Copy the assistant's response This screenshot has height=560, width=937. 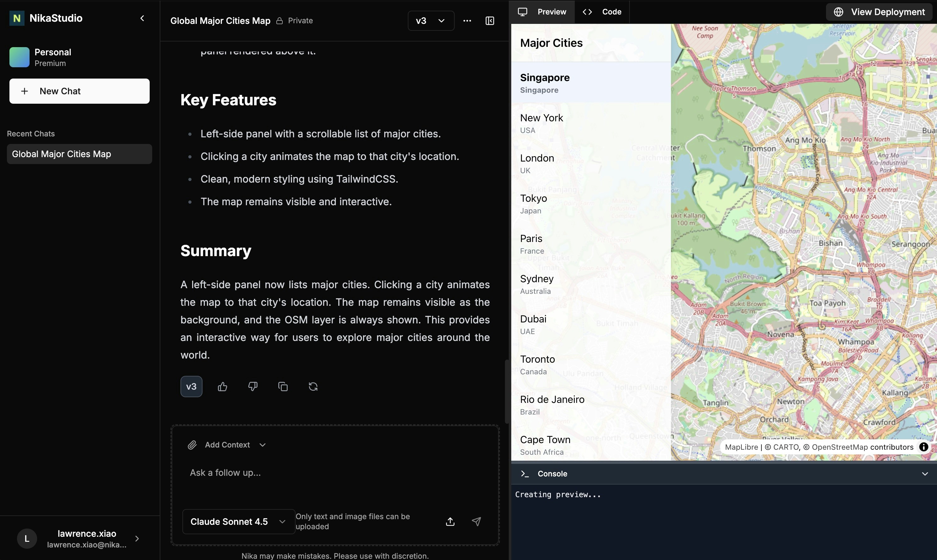coord(283,387)
